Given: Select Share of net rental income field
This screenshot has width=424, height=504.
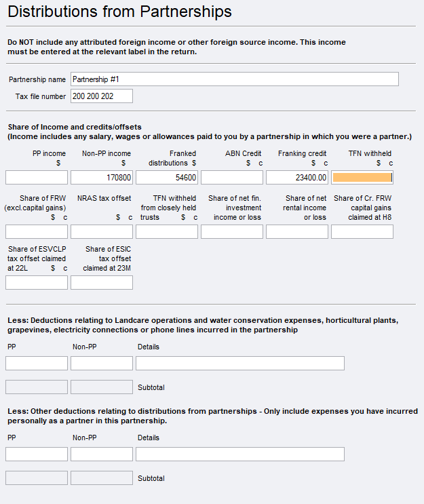Looking at the screenshot, I should point(297,232).
